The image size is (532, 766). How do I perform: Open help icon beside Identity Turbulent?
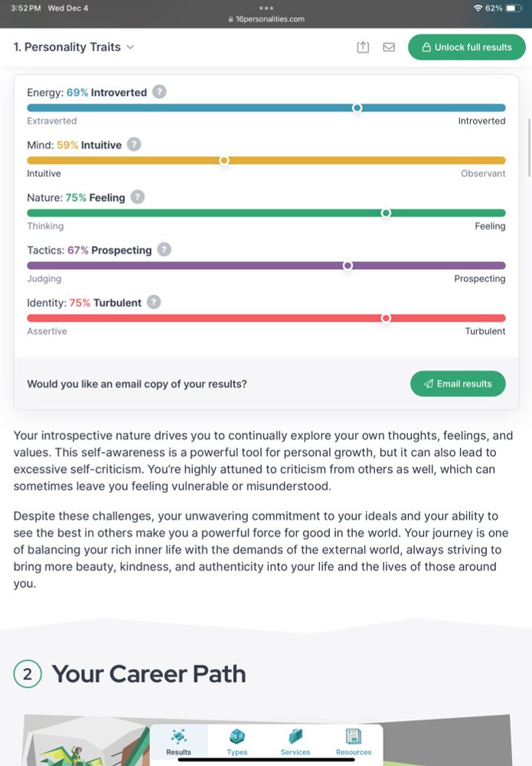click(154, 303)
